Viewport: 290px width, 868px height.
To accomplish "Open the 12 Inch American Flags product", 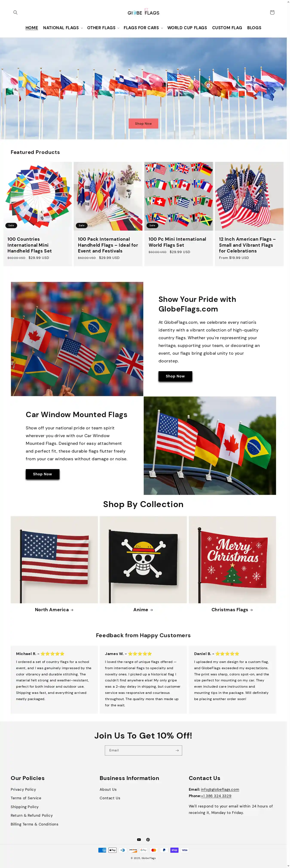I will pyautogui.click(x=249, y=214).
